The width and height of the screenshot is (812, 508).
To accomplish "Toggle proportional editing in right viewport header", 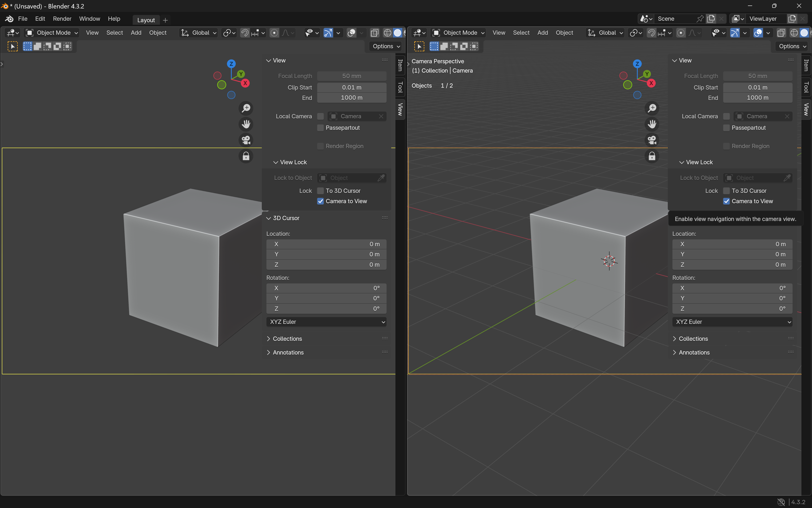I will tap(681, 33).
